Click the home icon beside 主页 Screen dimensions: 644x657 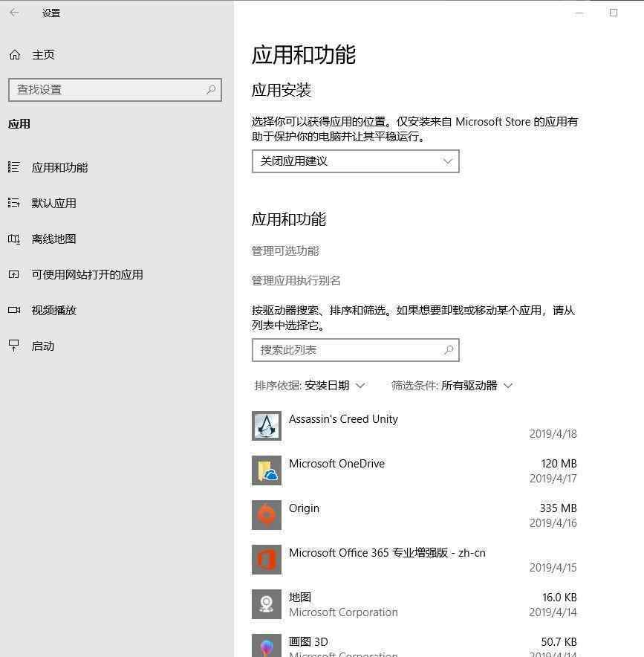click(x=15, y=54)
